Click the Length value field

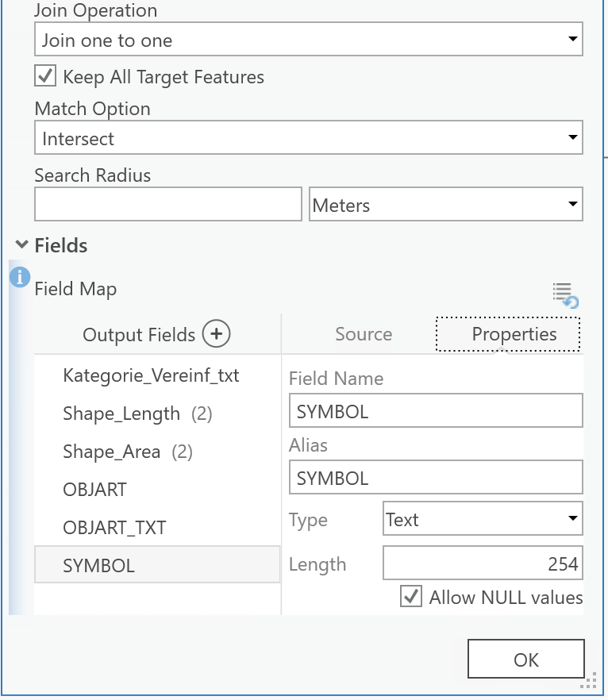click(483, 564)
